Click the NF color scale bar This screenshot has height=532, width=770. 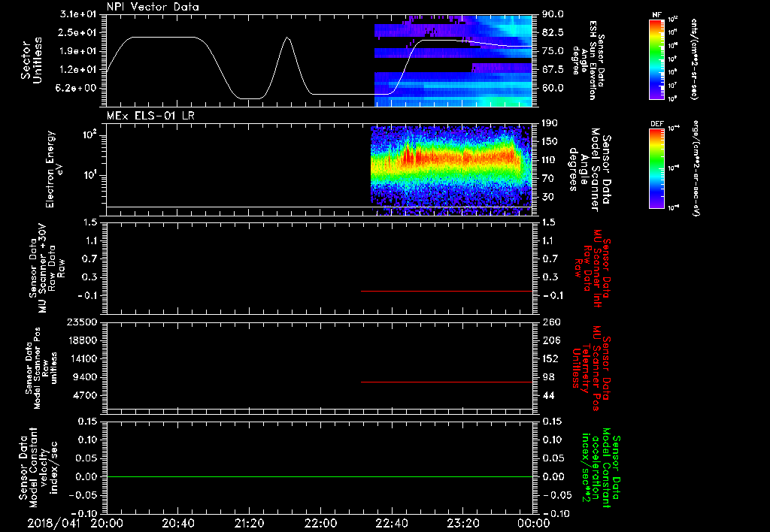tap(656, 59)
